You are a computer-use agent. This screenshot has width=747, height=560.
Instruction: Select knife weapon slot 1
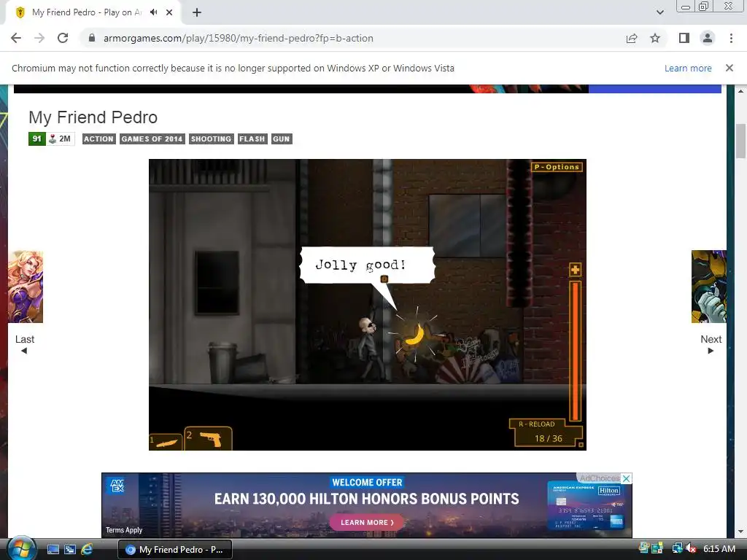point(166,442)
